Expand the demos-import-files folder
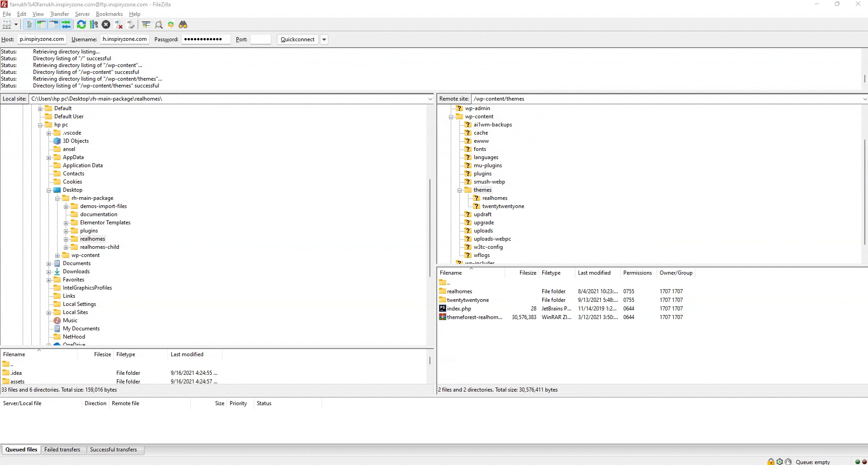This screenshot has height=465, width=868. [x=66, y=207]
